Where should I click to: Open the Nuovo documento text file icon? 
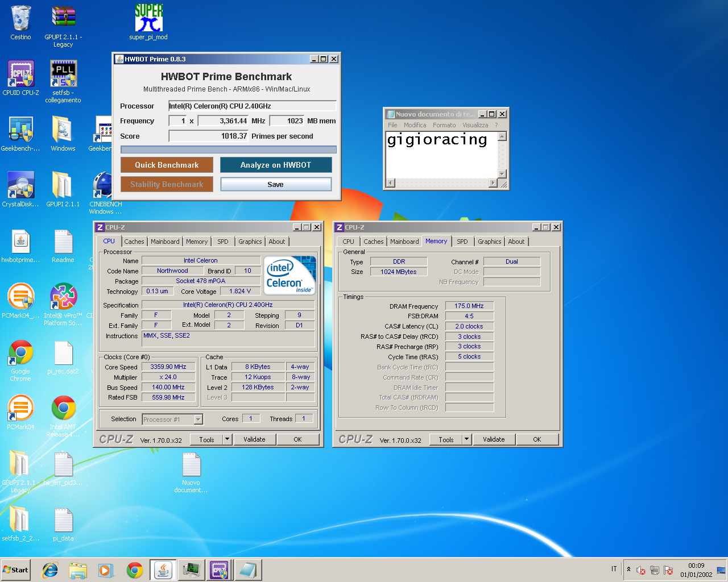(x=191, y=472)
